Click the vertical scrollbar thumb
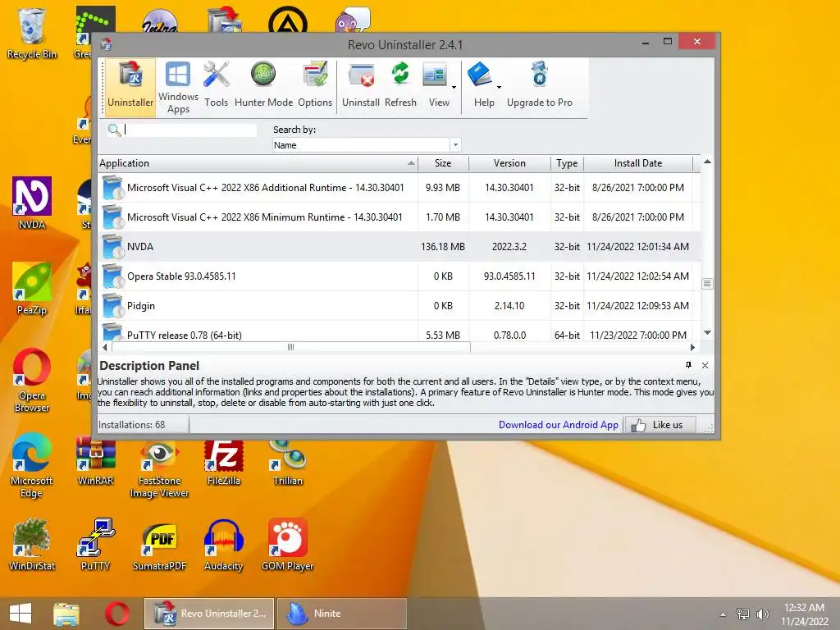The image size is (840, 630). [x=707, y=283]
